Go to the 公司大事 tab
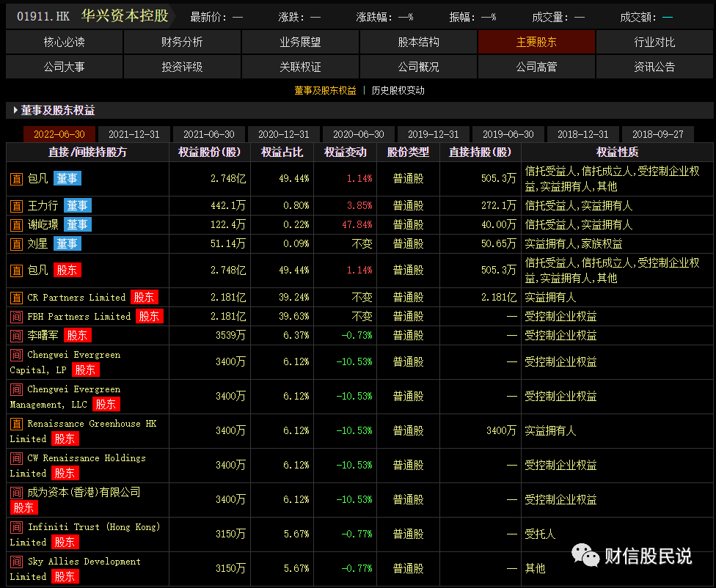This screenshot has height=588, width=716. 64,67
